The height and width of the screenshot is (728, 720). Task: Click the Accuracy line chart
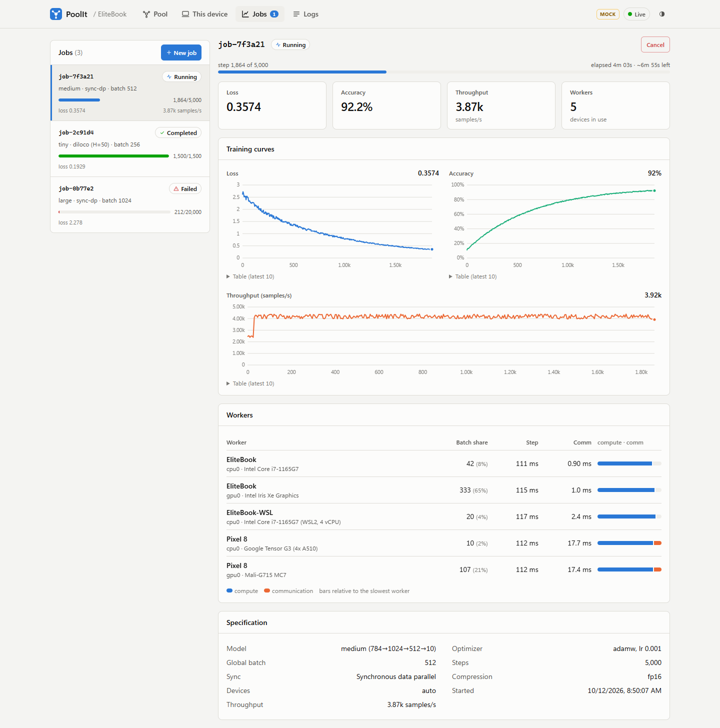(x=555, y=225)
